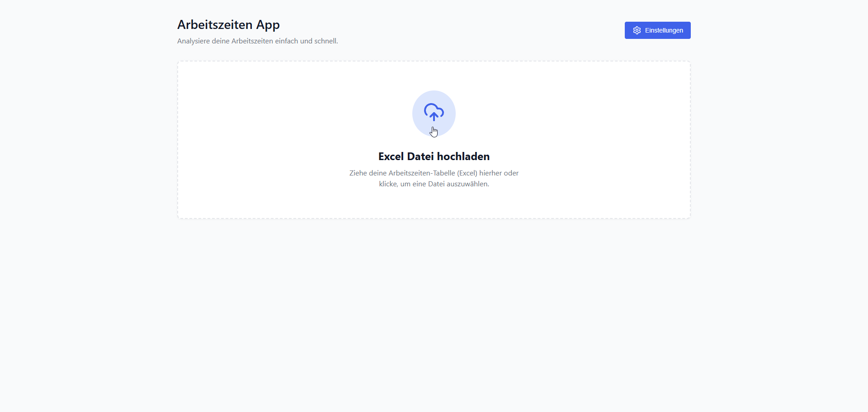Image resolution: width=868 pixels, height=412 pixels.
Task: Click the light blue circle behind the cloud
Action: click(434, 113)
